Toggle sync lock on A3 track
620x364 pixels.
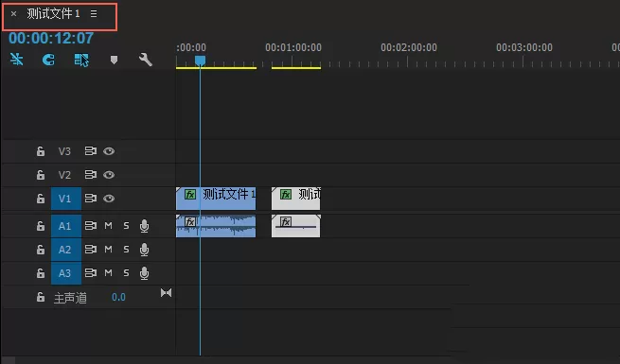[x=91, y=273]
